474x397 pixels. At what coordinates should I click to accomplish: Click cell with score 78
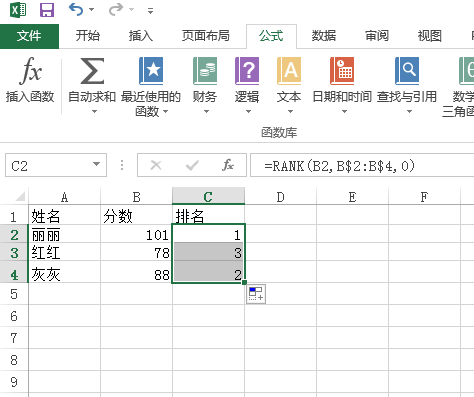point(137,253)
